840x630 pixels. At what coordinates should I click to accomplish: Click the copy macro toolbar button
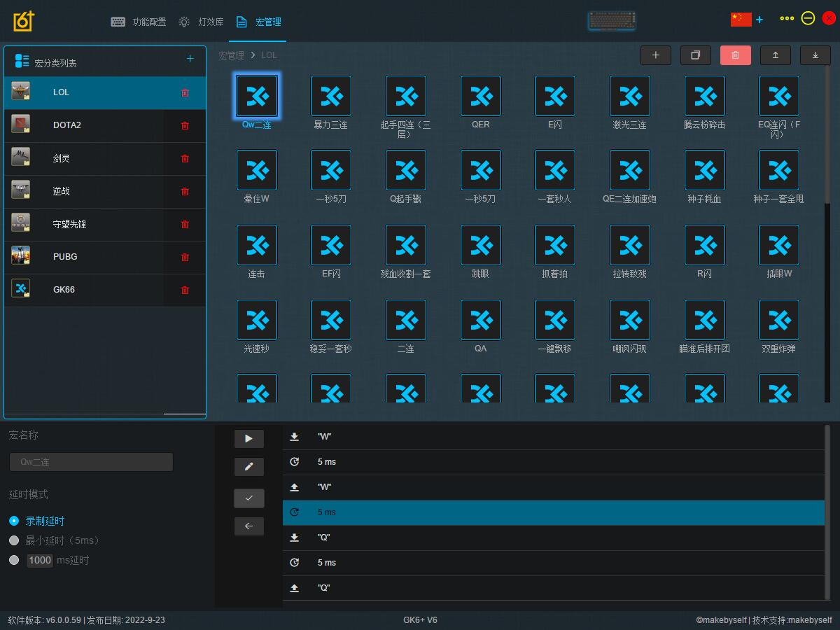(x=695, y=55)
